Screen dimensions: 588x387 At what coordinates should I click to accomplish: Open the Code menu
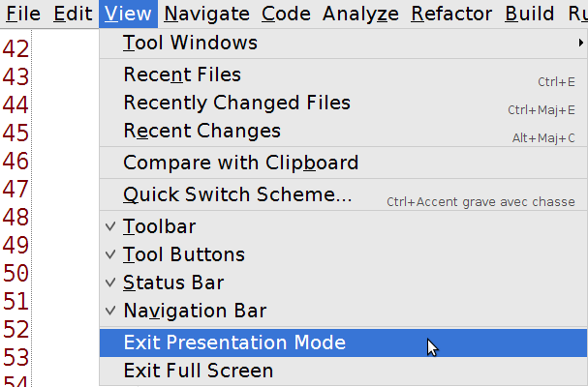point(286,14)
